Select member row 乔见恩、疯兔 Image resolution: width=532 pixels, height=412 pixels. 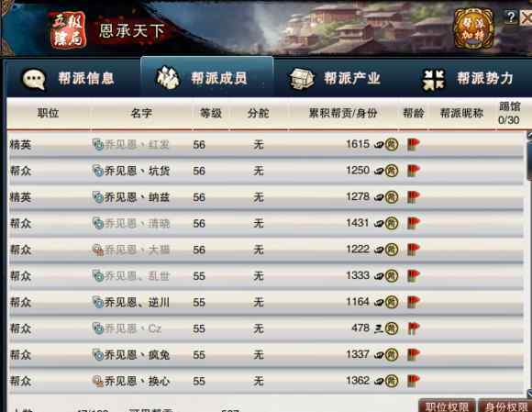coord(266,354)
